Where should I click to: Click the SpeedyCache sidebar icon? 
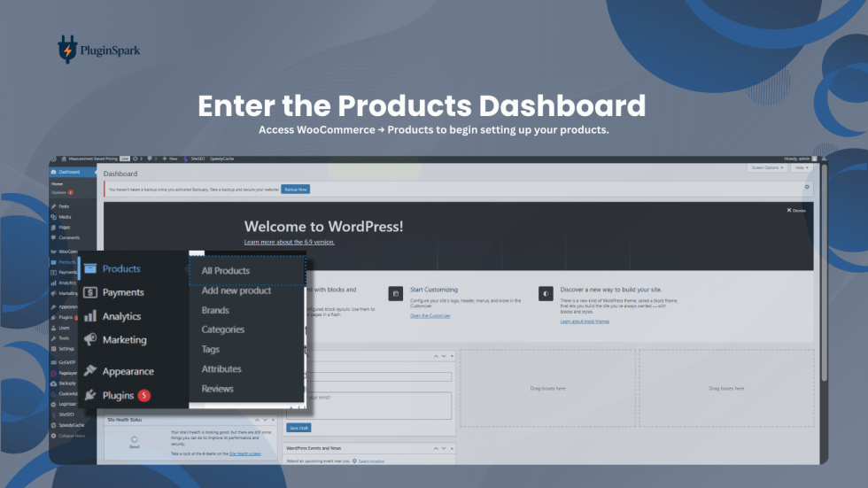[x=54, y=425]
